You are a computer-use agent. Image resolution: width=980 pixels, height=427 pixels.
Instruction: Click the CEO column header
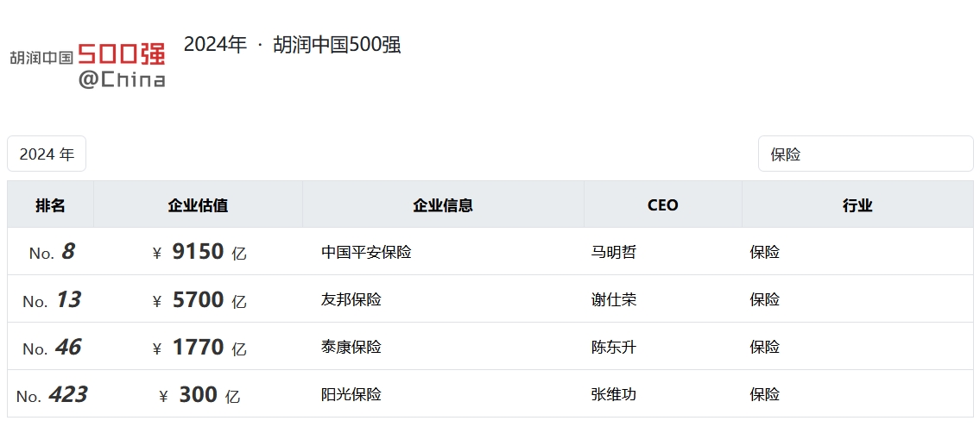click(x=662, y=205)
